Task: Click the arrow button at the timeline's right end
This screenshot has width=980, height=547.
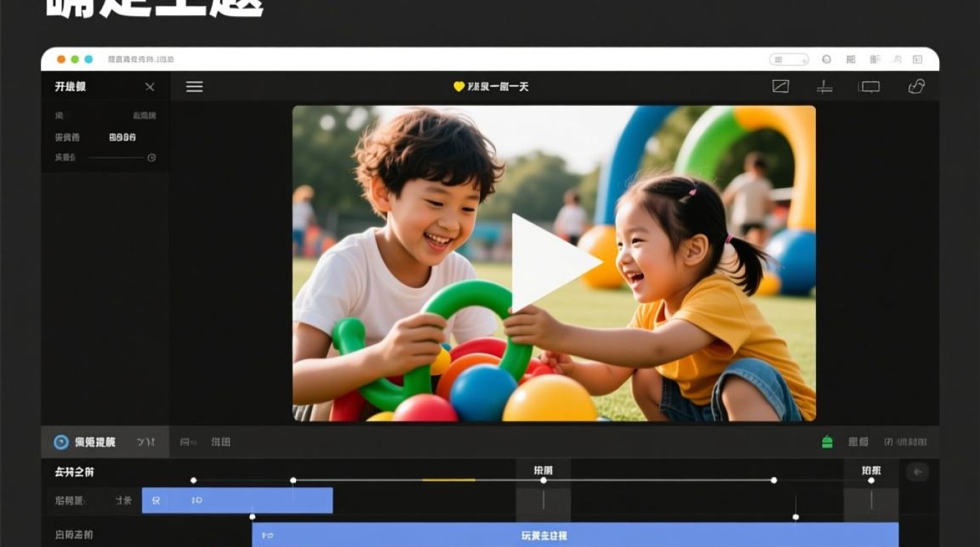Action: point(917,472)
